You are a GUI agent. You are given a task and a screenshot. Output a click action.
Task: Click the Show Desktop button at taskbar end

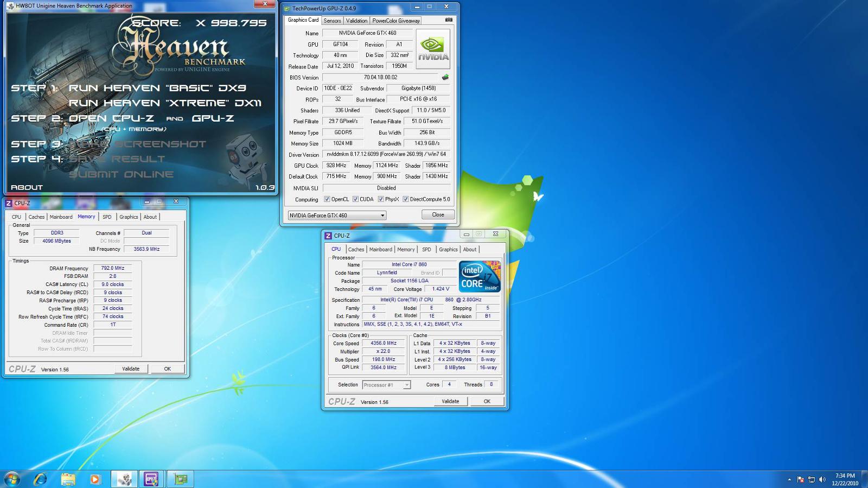(x=865, y=479)
